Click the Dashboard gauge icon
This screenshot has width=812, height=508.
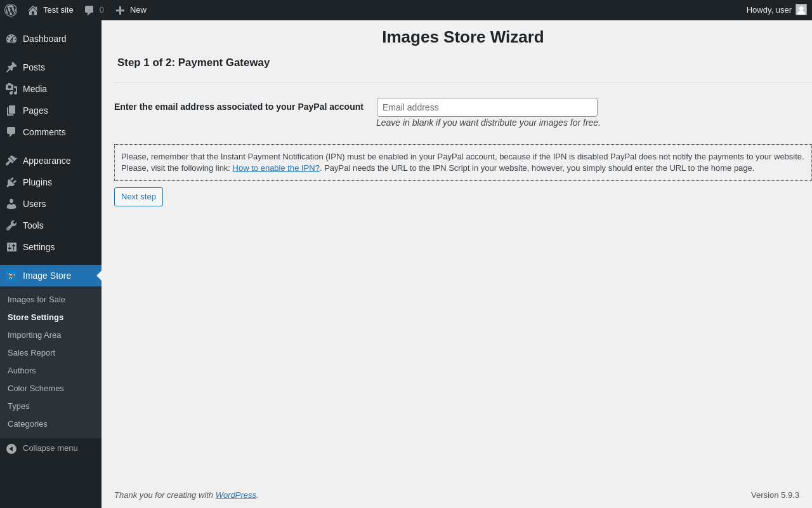(11, 39)
